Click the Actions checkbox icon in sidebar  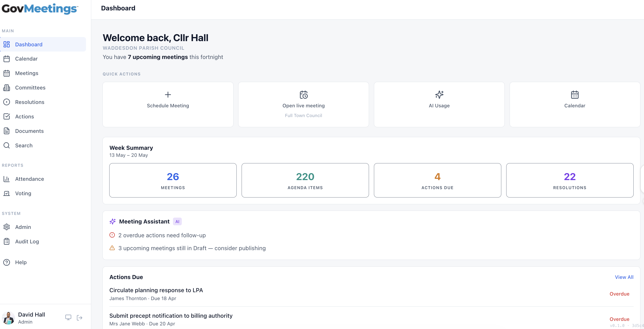7,117
